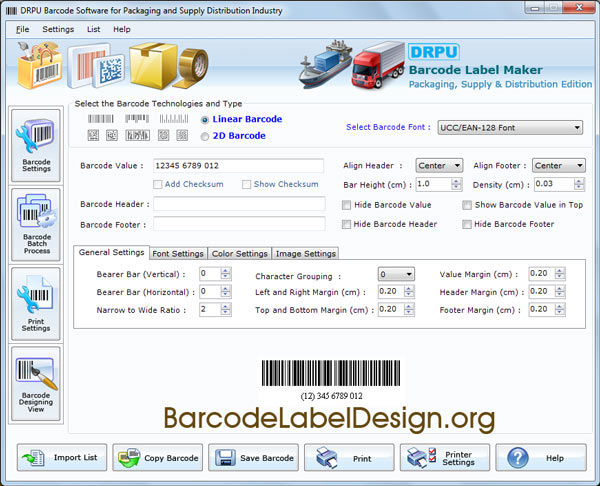The image size is (600, 486).
Task: Switch to Image Settings tab
Action: [x=305, y=254]
